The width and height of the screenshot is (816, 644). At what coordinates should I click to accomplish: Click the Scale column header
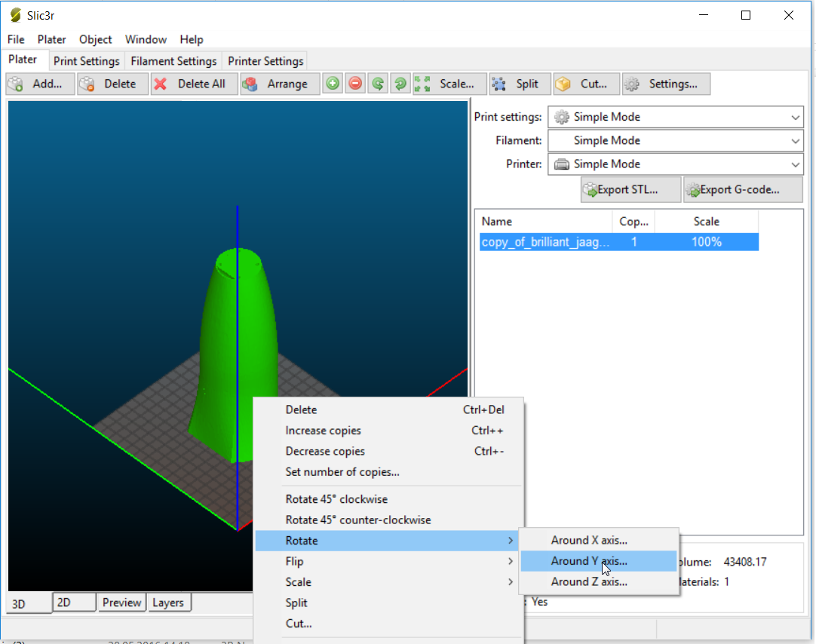click(706, 222)
